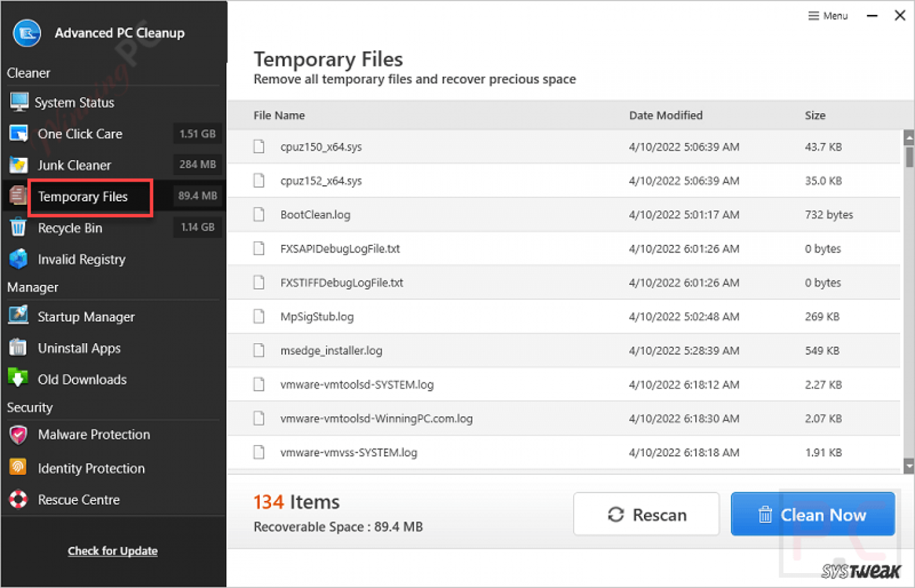Select Temporary Files in sidebar

83,197
